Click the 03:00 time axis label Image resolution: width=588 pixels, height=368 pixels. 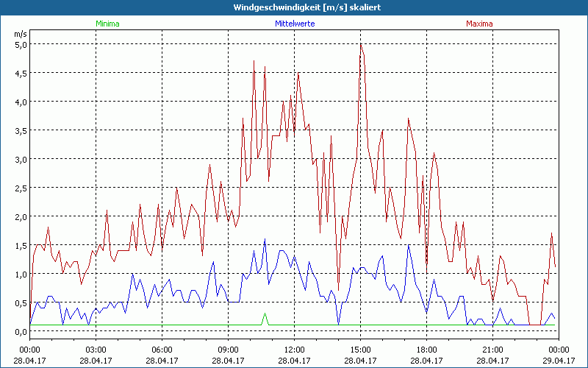pos(96,349)
